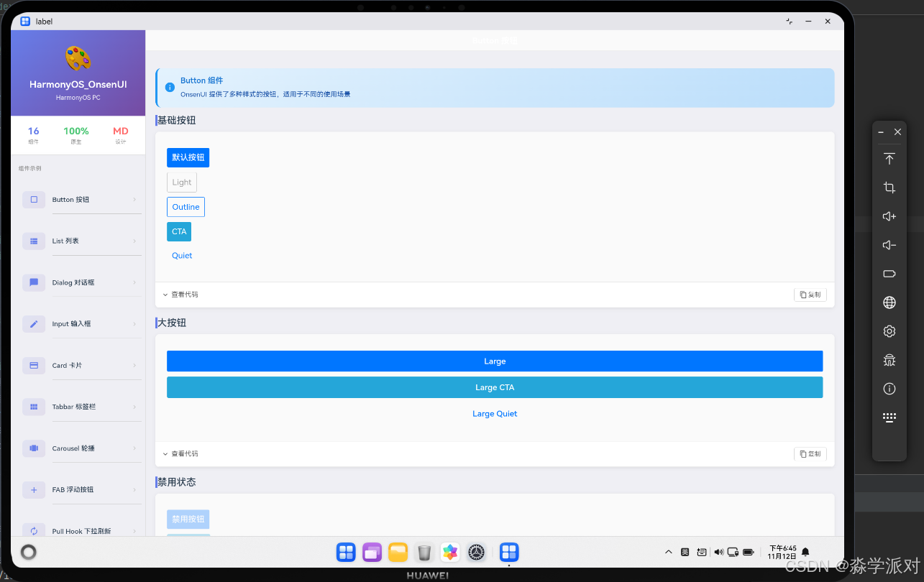Open the notification bell in taskbar
924x582 pixels.
tap(805, 553)
